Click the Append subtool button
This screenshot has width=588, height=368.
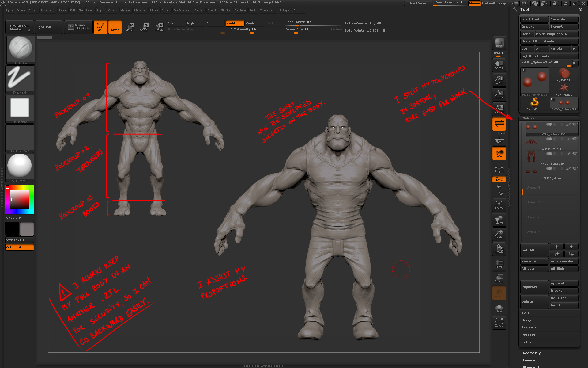pyautogui.click(x=564, y=283)
